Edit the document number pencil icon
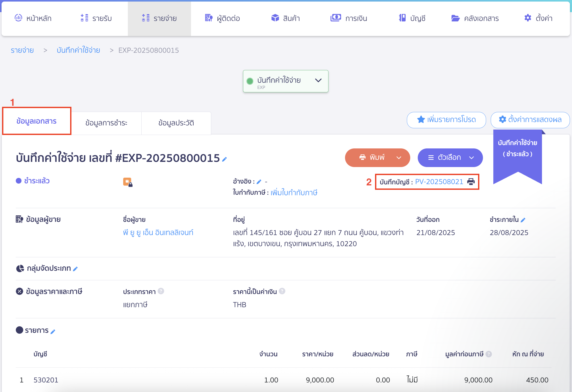 pyautogui.click(x=224, y=159)
